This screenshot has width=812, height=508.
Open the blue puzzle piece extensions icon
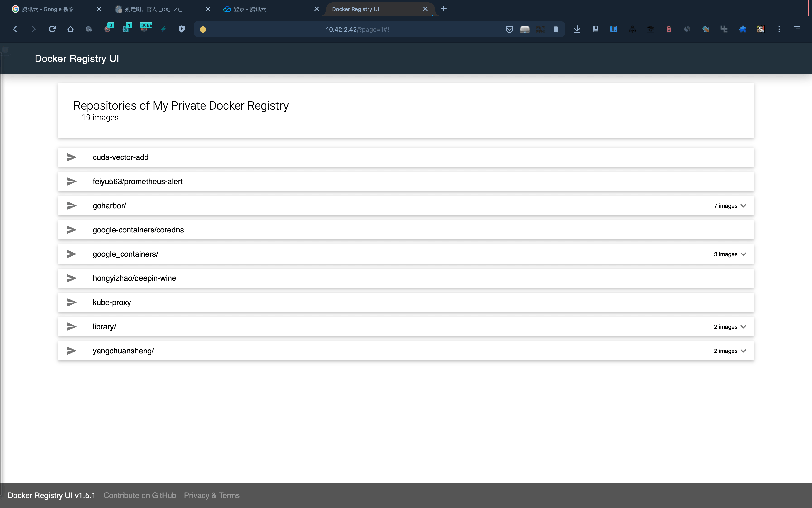click(x=742, y=29)
